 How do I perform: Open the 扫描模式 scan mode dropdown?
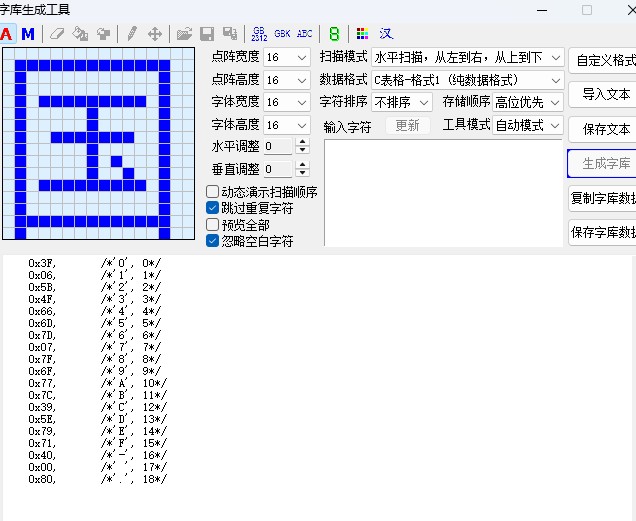(x=468, y=57)
